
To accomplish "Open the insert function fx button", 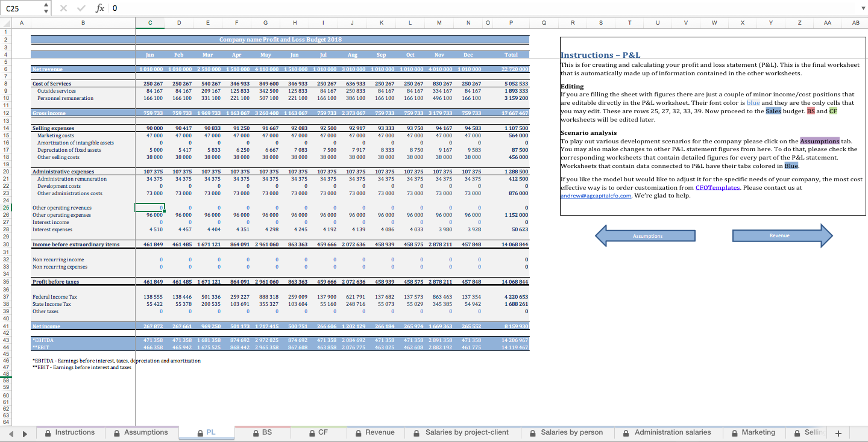I will (x=99, y=8).
